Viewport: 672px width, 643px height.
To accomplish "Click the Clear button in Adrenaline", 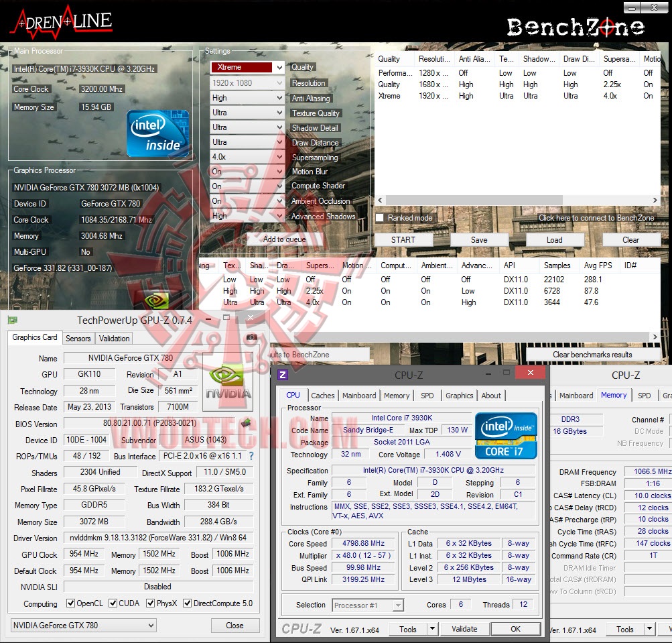I will [631, 240].
